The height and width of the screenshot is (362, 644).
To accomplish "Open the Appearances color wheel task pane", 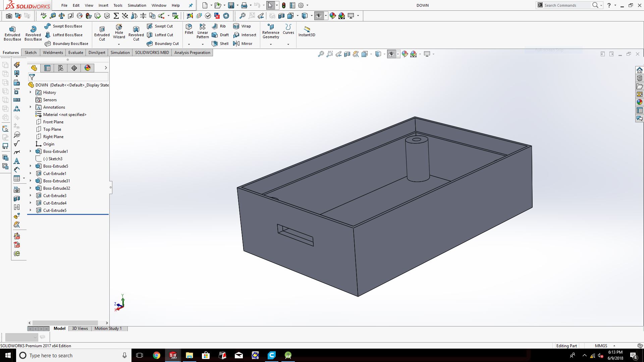I will [x=639, y=102].
